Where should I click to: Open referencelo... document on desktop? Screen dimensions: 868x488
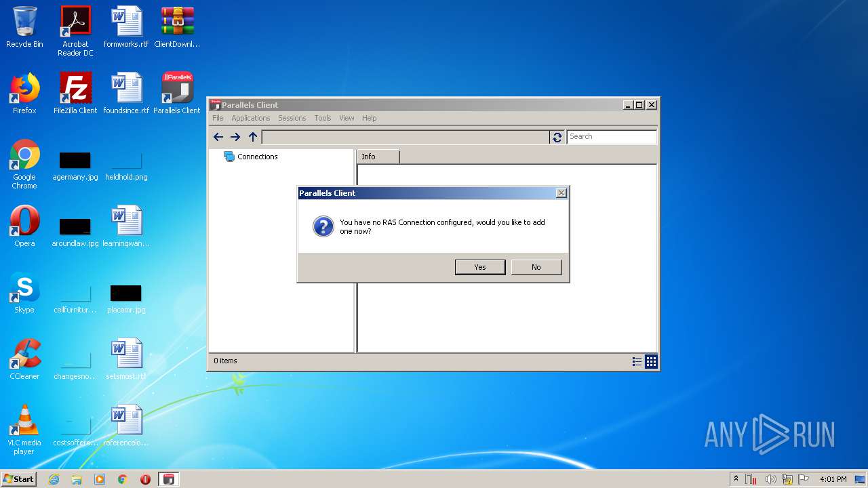[x=126, y=426]
